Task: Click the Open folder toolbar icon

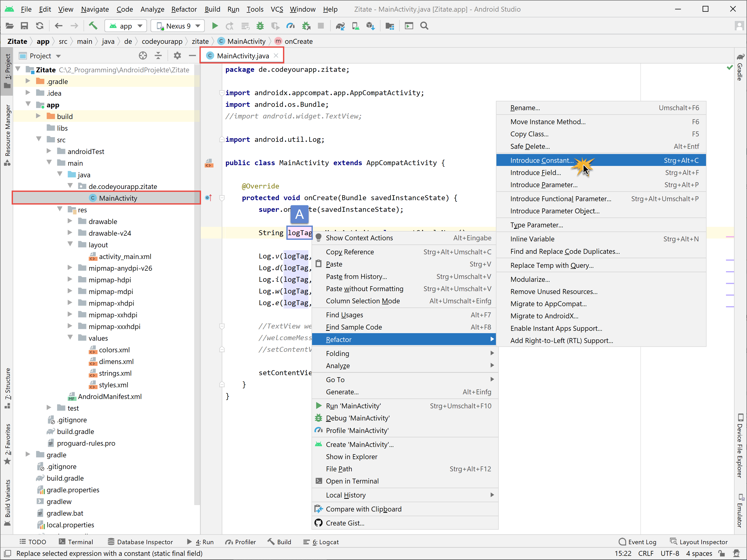Action: tap(9, 26)
